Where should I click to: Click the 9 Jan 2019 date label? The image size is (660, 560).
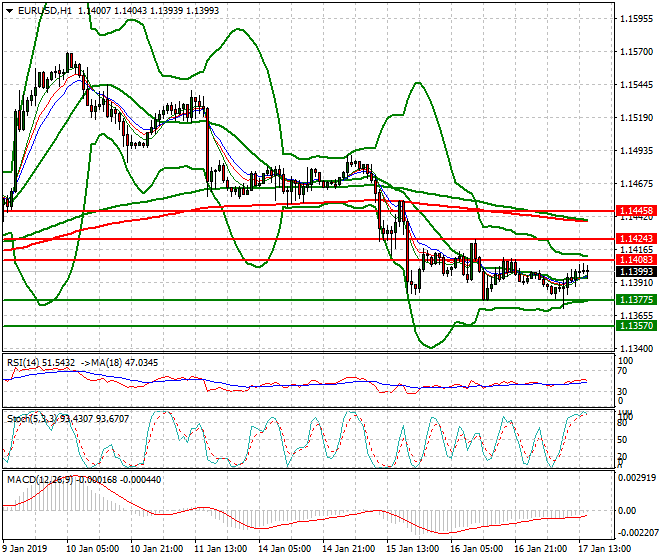point(24,551)
